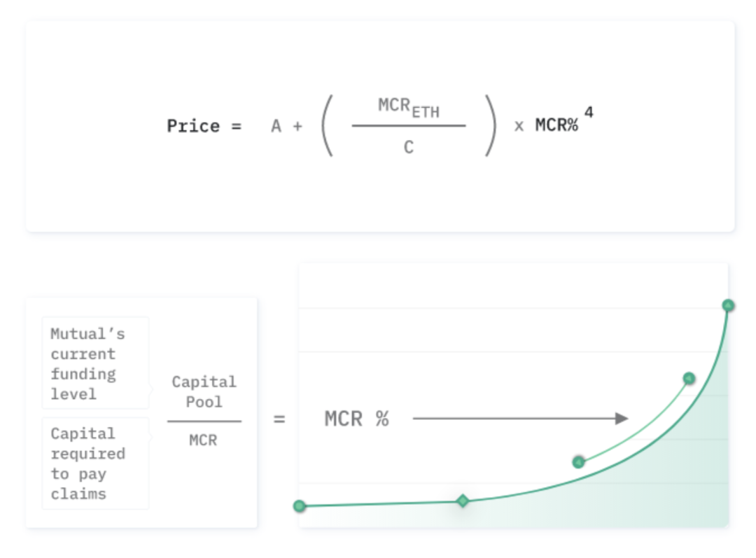
Task: Click the "MCR %" chart label
Action: 356,419
